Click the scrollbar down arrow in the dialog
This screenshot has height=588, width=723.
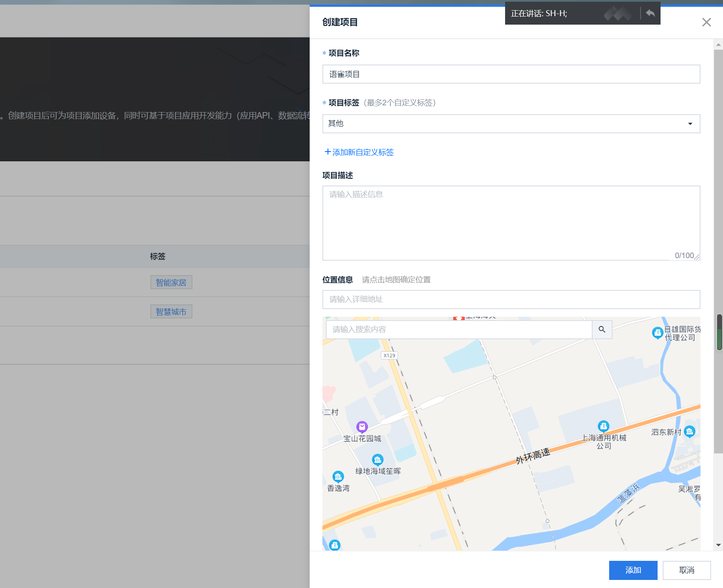click(x=718, y=545)
